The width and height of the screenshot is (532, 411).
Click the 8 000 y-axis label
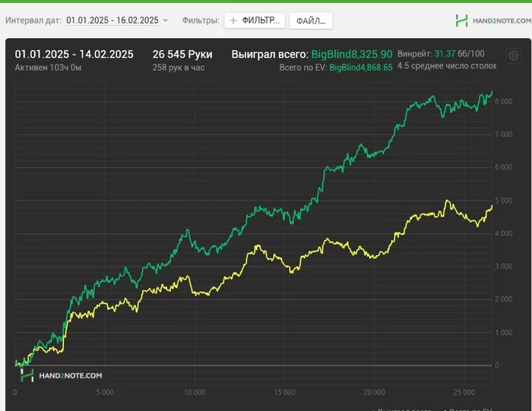pos(503,101)
